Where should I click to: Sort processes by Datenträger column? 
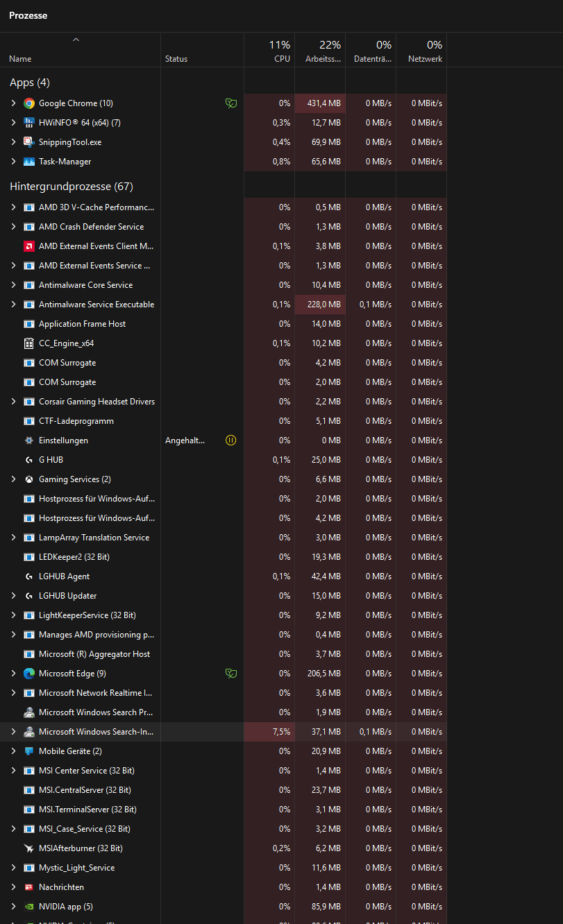tap(371, 50)
